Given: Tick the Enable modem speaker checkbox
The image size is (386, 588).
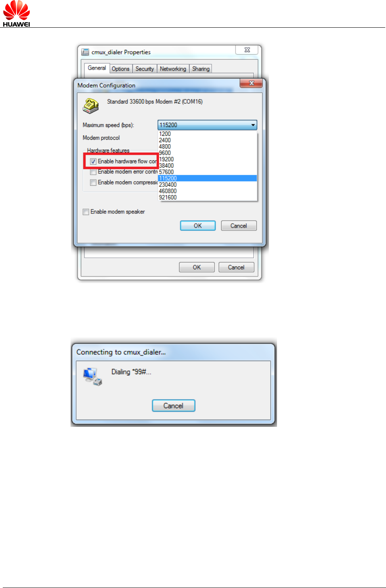Looking at the screenshot, I should pos(86,212).
